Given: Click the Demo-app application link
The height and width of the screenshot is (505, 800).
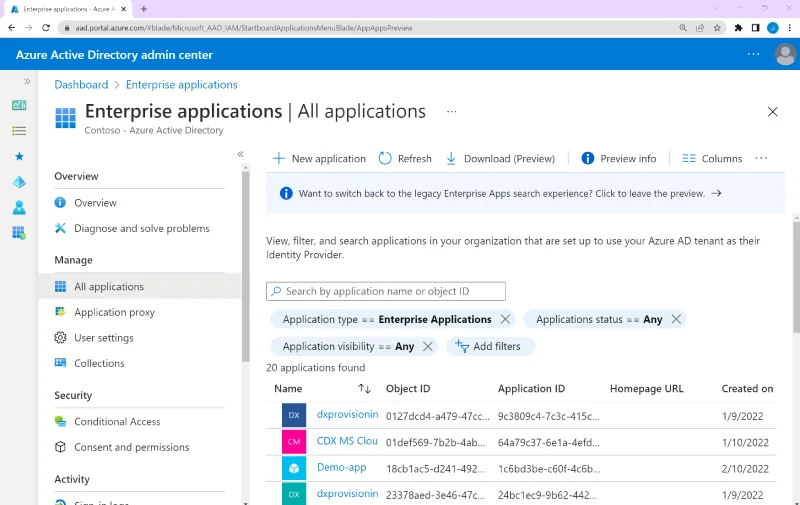Looking at the screenshot, I should [x=341, y=467].
